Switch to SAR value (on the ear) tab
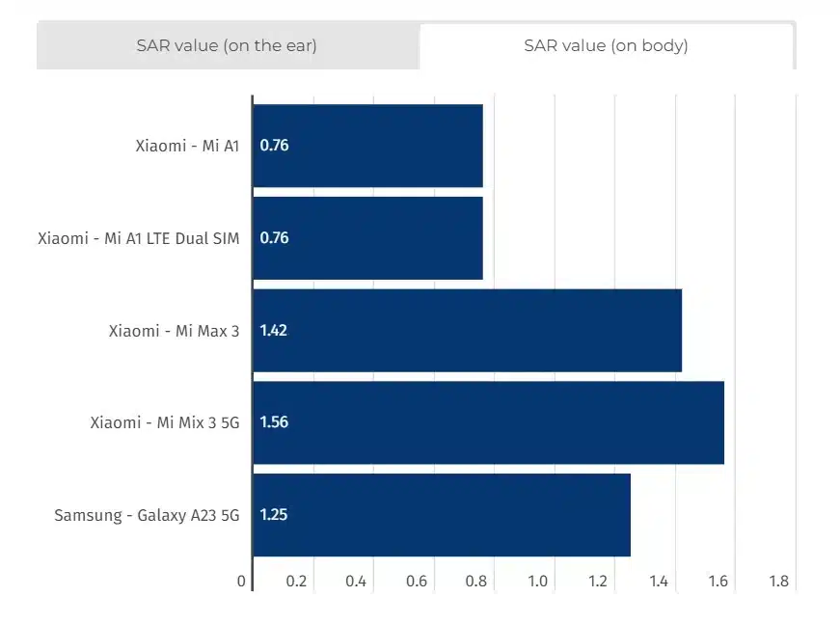 [x=228, y=45]
